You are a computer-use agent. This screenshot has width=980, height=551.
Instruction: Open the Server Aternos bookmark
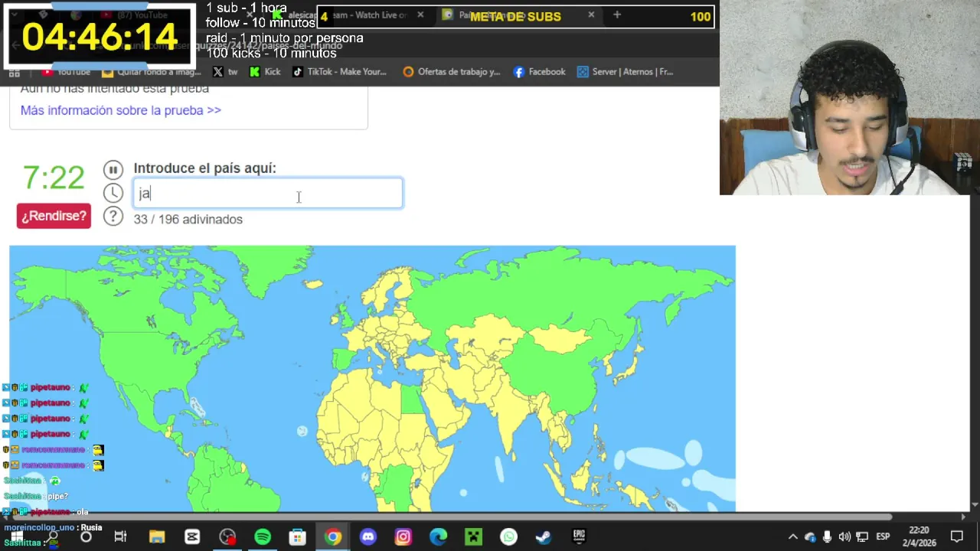pos(625,72)
